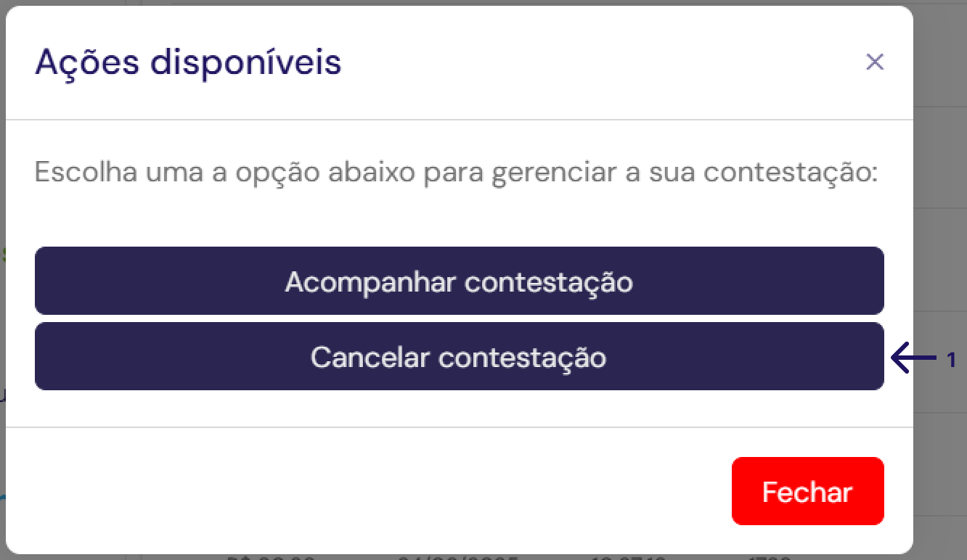This screenshot has height=560, width=967.
Task: Click the left-pointing arrow beside Cancelar contestação
Action: tap(913, 358)
